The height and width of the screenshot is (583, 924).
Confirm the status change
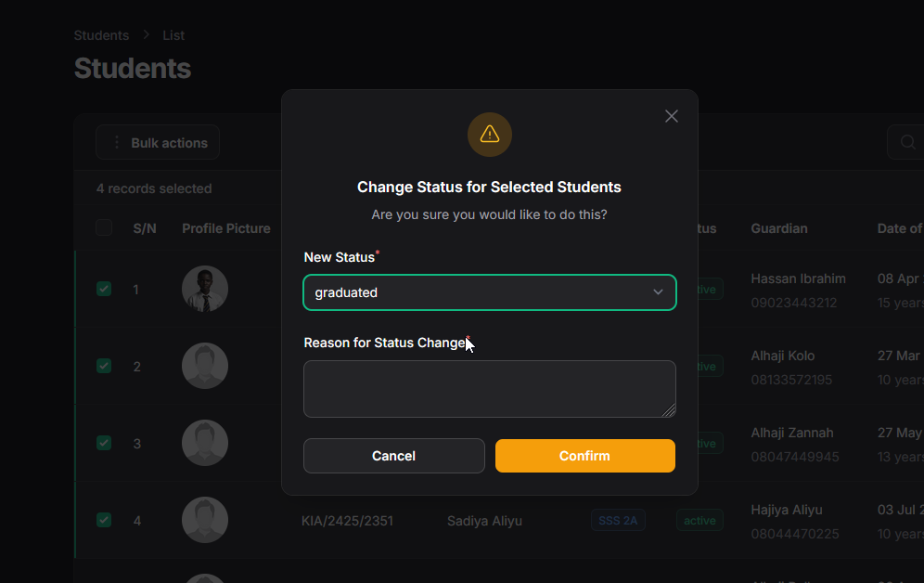pos(584,456)
